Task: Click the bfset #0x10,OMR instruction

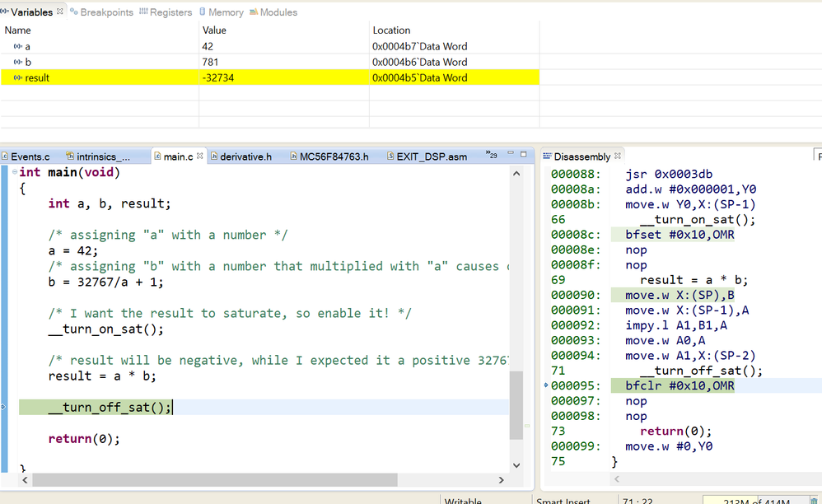Action: tap(680, 235)
